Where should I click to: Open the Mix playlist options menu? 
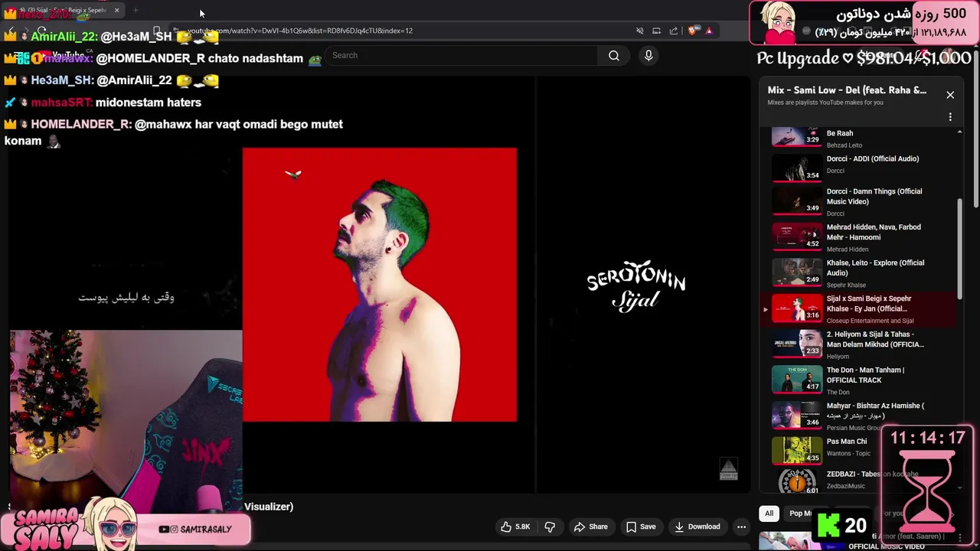950,117
